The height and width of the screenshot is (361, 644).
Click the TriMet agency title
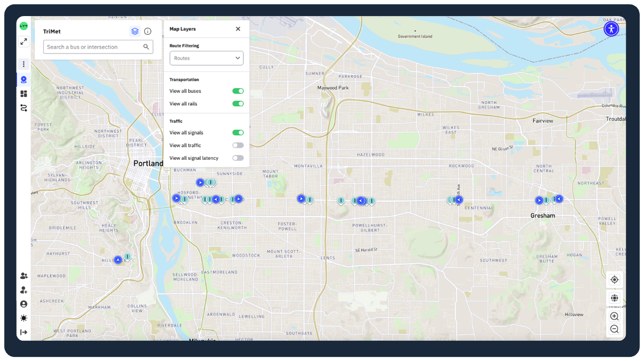[52, 32]
